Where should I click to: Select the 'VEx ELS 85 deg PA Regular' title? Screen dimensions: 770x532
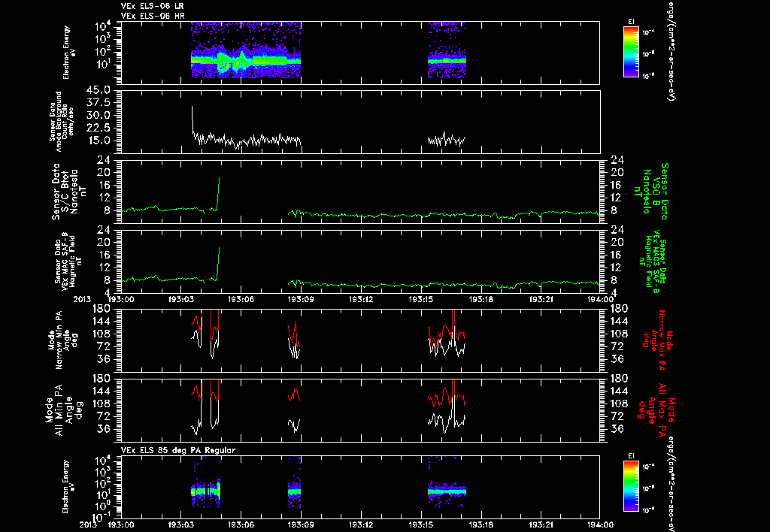(178, 450)
